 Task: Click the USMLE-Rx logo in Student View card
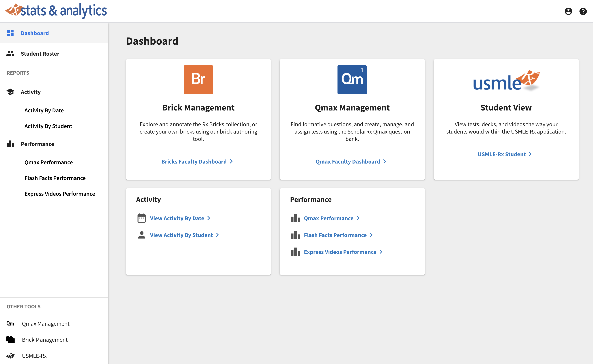[506, 81]
